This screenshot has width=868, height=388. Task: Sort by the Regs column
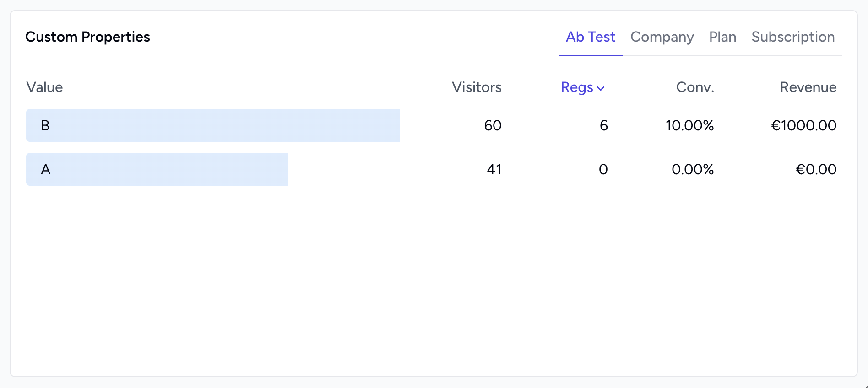(x=583, y=87)
